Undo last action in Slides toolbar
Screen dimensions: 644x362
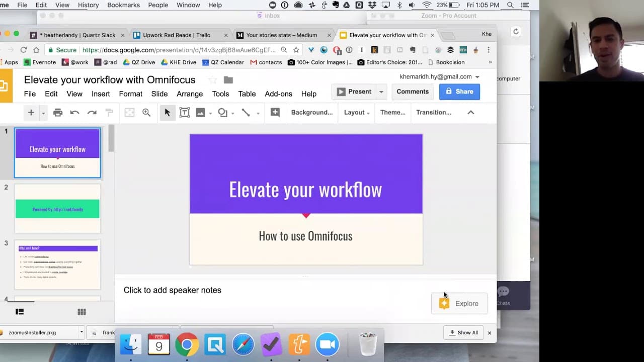click(74, 113)
